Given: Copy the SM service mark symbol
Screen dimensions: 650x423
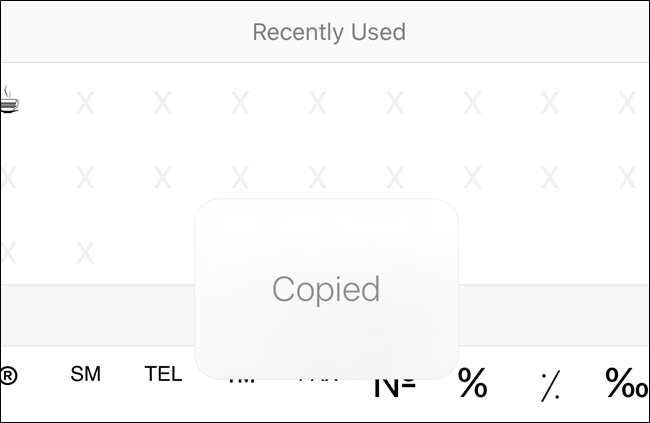Looking at the screenshot, I should pos(85,374).
